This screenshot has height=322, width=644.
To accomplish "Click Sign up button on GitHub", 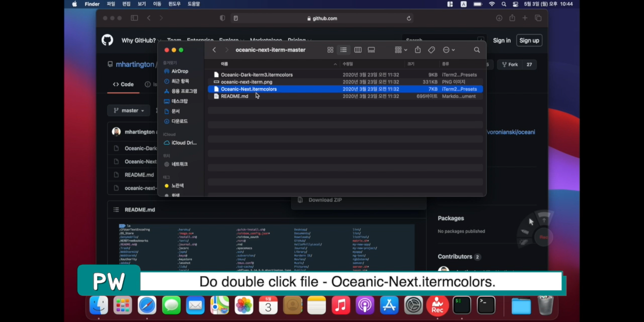I will tap(529, 41).
